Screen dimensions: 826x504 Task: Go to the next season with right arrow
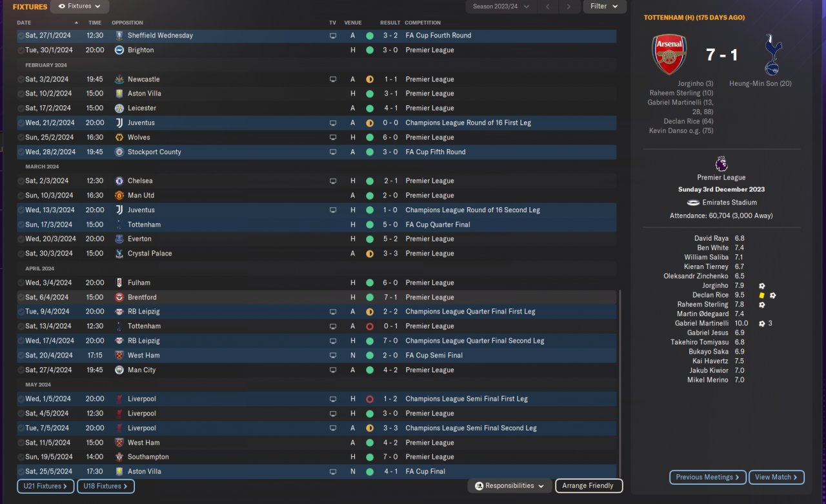[x=569, y=6]
